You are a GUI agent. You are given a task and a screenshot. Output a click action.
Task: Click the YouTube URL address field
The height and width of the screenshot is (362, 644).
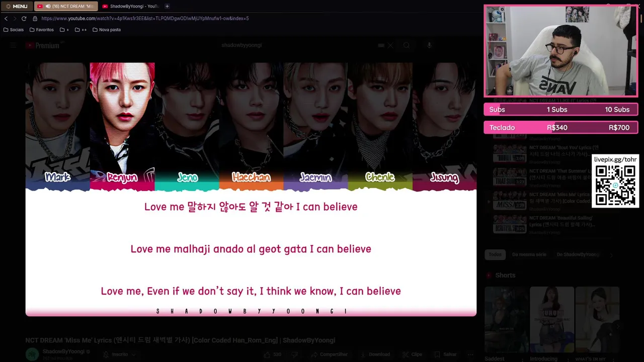point(145,19)
